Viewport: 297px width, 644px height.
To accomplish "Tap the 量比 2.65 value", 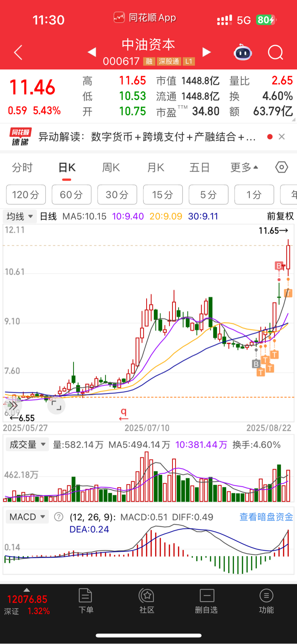I will pos(282,81).
